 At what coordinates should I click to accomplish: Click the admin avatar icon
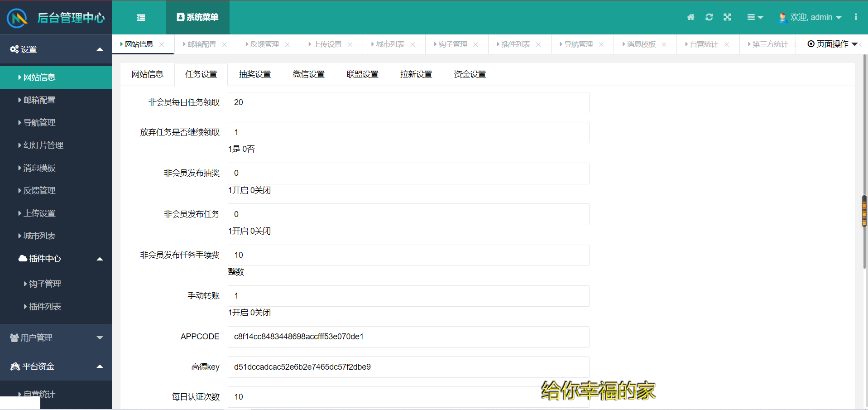[x=782, y=18]
